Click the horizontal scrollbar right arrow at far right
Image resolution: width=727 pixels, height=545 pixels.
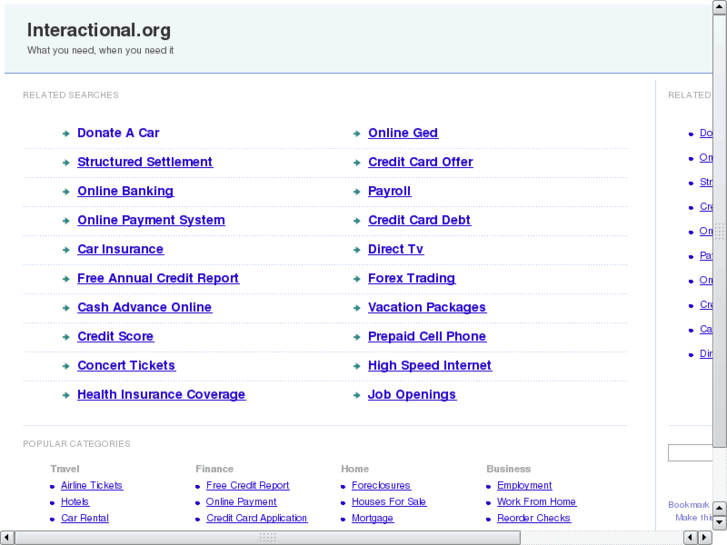[x=705, y=538]
